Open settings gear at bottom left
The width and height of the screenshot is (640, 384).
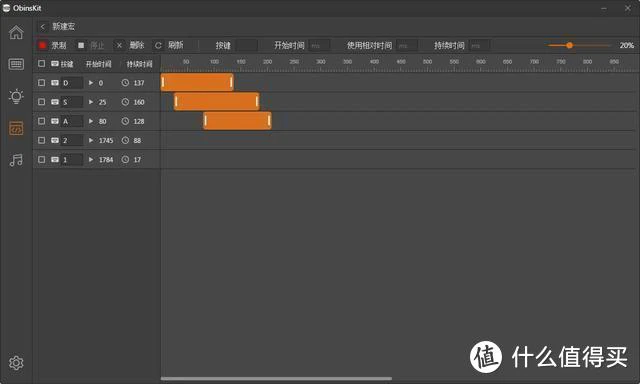click(16, 363)
